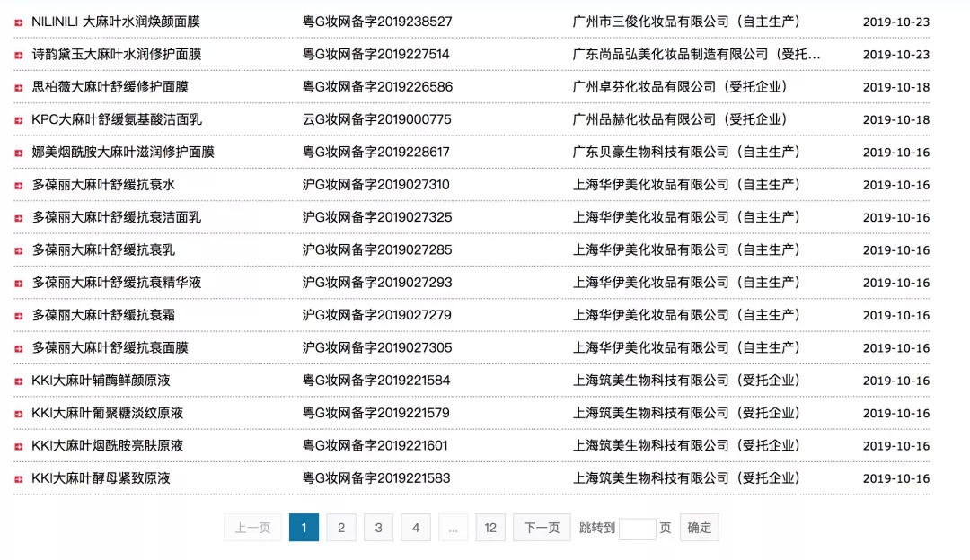
Task: Click red icon beside 多葆丽大麻叶舒缓抗衰乳
Action: click(19, 251)
